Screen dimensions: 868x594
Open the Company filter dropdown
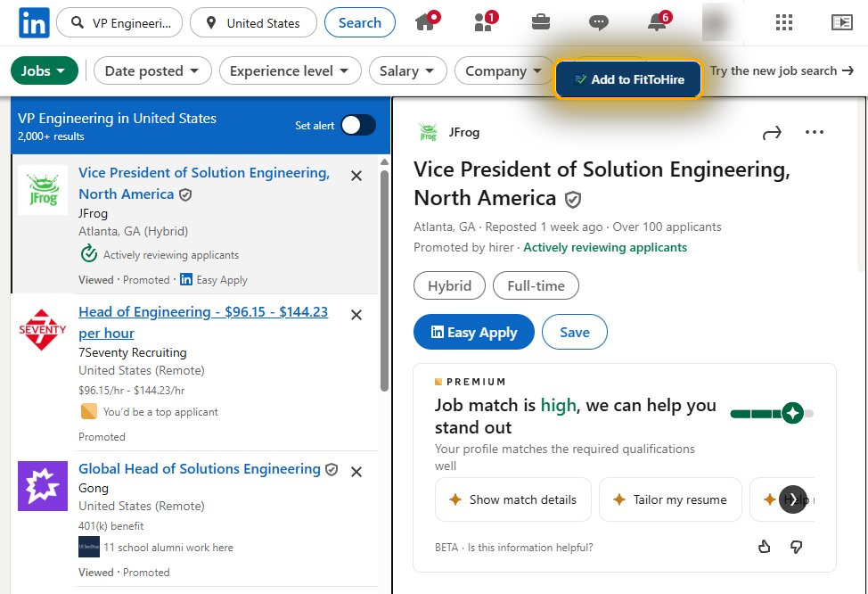point(504,71)
